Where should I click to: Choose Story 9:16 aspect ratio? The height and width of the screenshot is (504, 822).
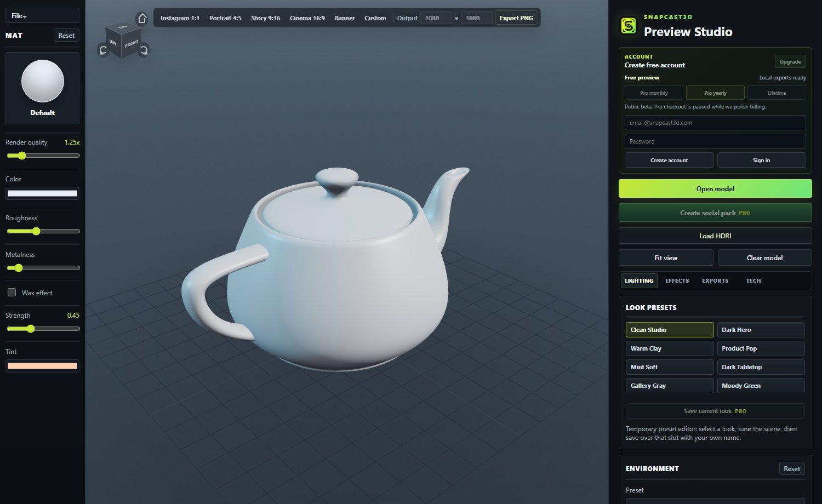(x=265, y=18)
